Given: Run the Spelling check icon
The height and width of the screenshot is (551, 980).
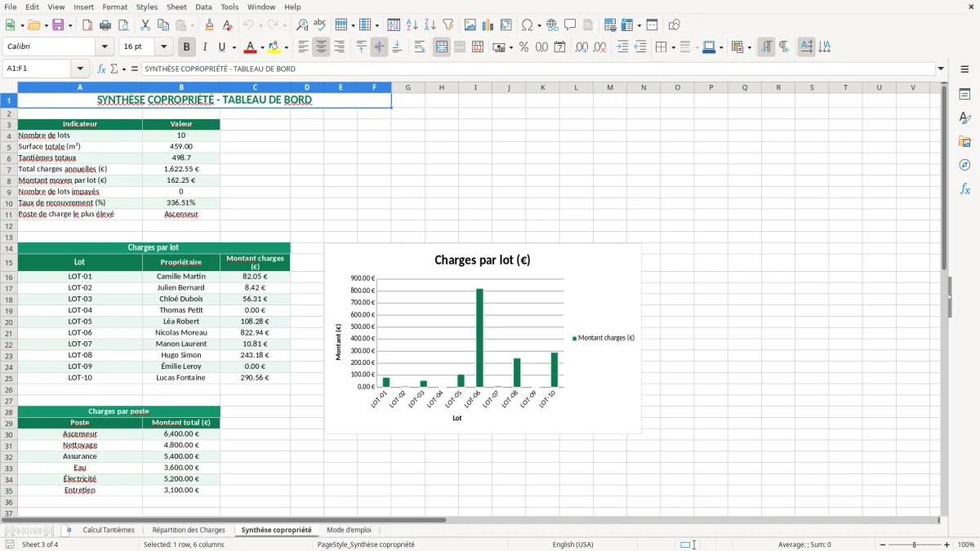Looking at the screenshot, I should point(319,25).
